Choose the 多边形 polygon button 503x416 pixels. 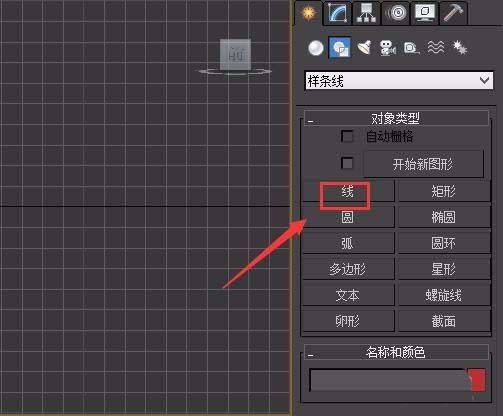(x=348, y=269)
